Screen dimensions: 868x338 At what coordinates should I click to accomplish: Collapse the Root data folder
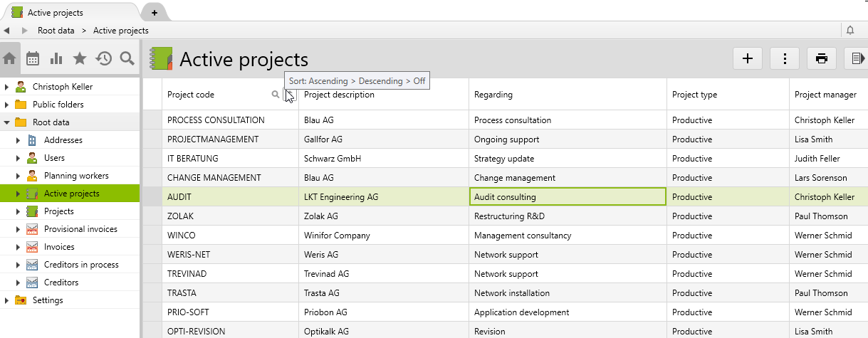pyautogui.click(x=7, y=122)
